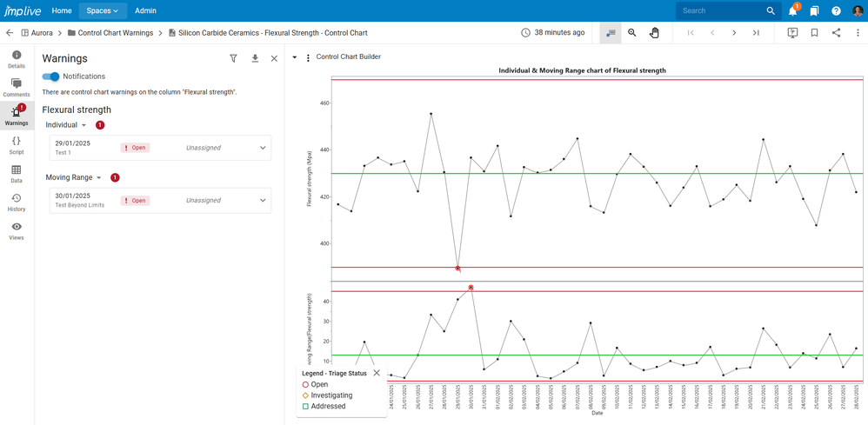Screen dimensions: 868x425
Task: Collapse the Individual warnings group
Action: (84, 125)
